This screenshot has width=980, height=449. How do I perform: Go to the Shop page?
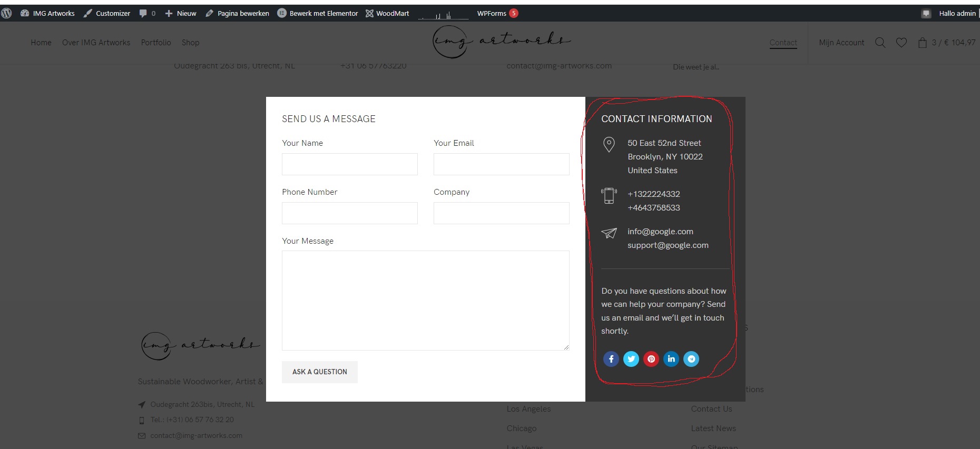190,43
